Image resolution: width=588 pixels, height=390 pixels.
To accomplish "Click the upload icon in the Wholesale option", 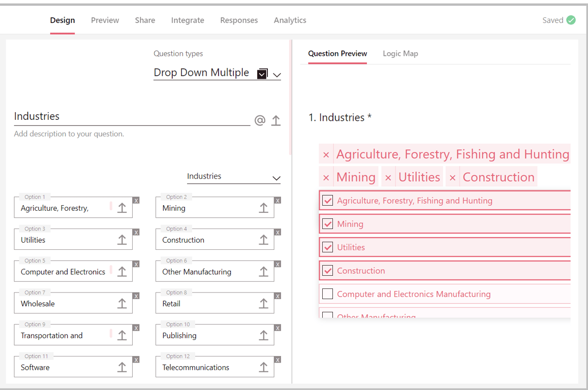I will (122, 303).
